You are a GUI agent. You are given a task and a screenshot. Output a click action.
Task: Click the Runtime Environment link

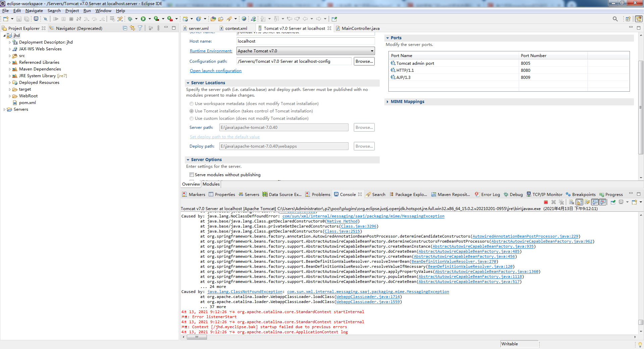[211, 51]
